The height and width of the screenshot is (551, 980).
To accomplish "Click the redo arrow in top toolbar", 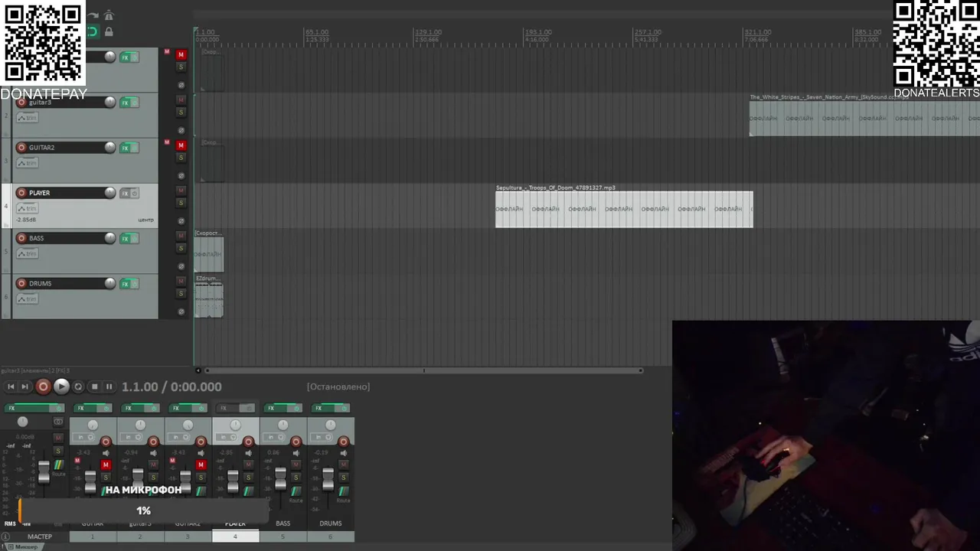I will 93,15.
